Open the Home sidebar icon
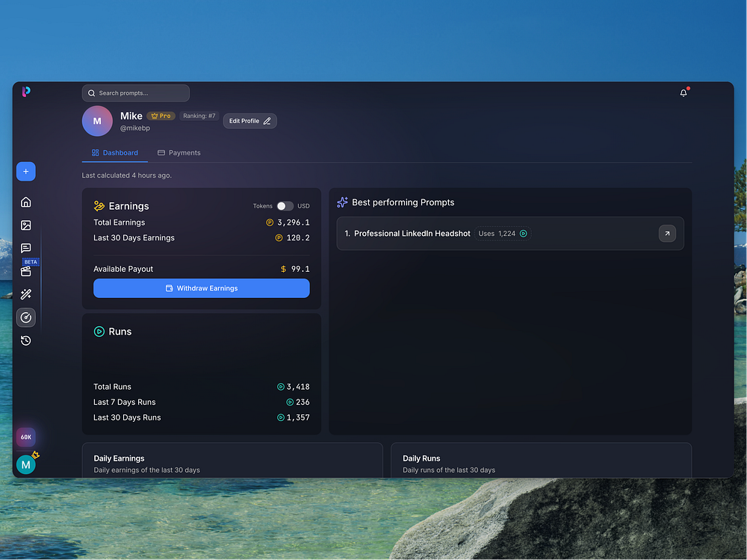The width and height of the screenshot is (747, 560). 25,202
